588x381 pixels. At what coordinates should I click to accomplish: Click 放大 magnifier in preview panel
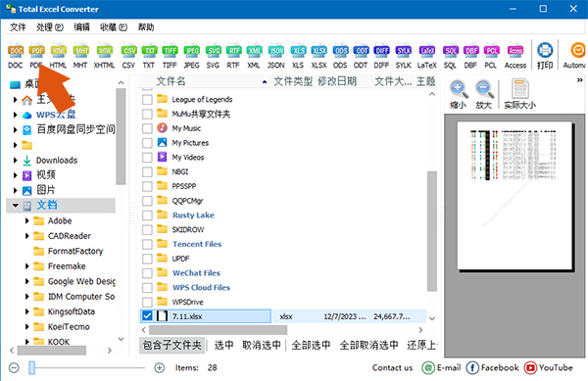484,94
